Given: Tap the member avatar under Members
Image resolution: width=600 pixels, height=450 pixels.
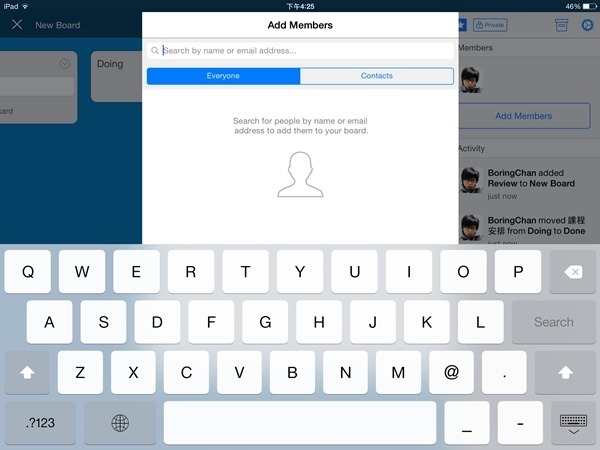Looking at the screenshot, I should tap(471, 80).
